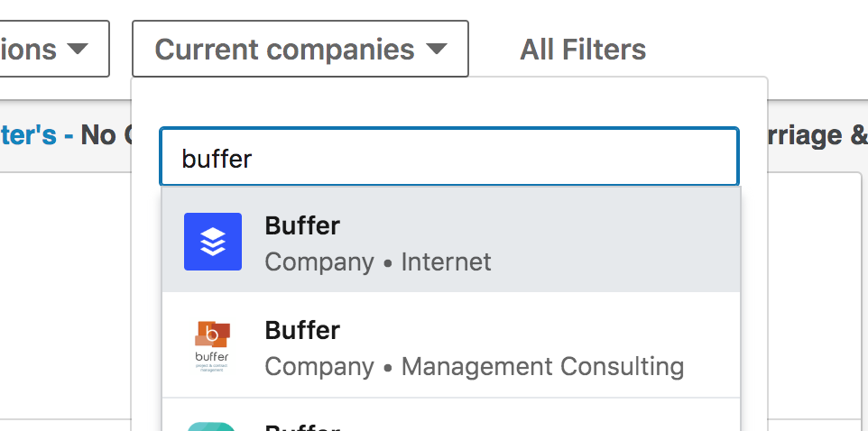The image size is (868, 431).
Task: Click the "Company • Management Consulting" subtitle
Action: pos(475,366)
